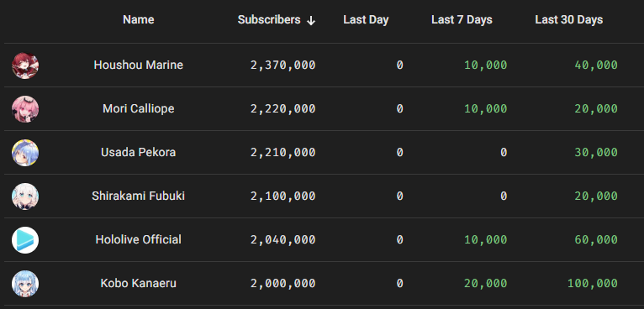Click Kobo Kanaeru's 100,000 thirty-day gain
This screenshot has height=309, width=644.
592,284
